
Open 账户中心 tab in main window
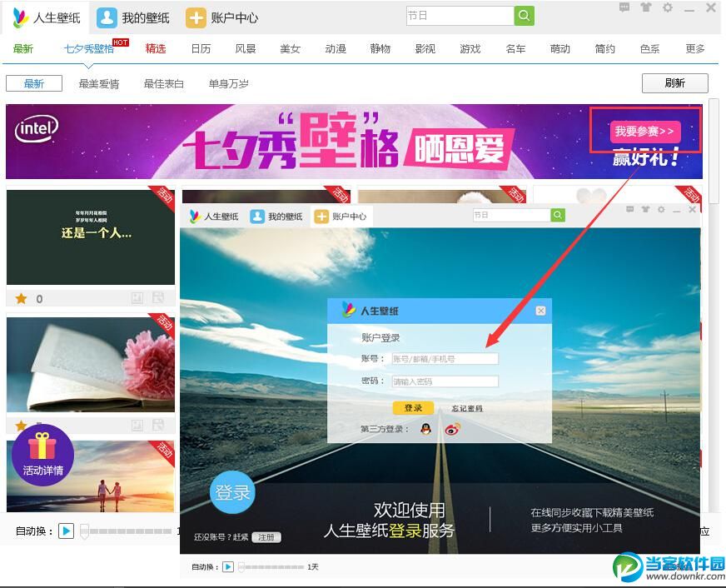222,17
